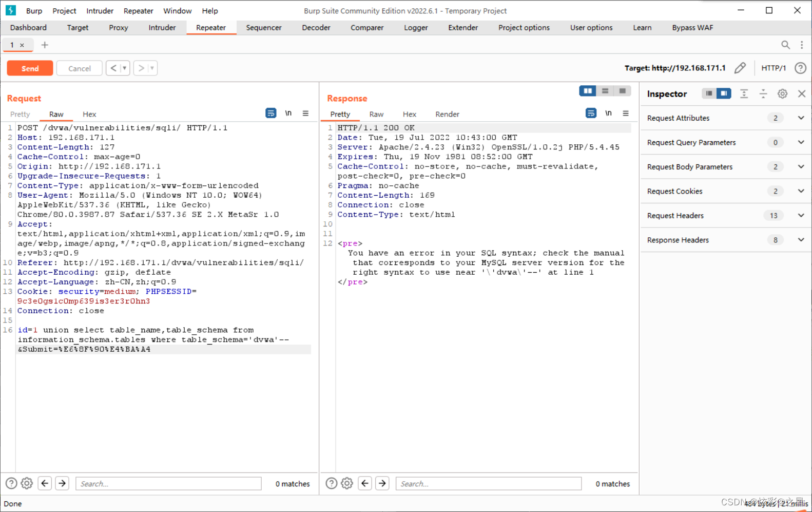Go to previous match in Response search
Image resolution: width=812 pixels, height=512 pixels.
click(365, 483)
